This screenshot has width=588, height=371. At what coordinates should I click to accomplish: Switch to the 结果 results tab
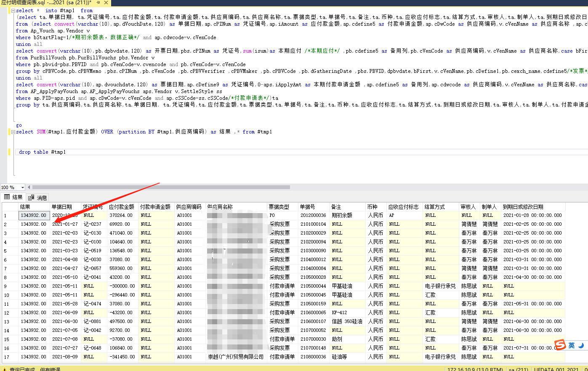(x=13, y=197)
